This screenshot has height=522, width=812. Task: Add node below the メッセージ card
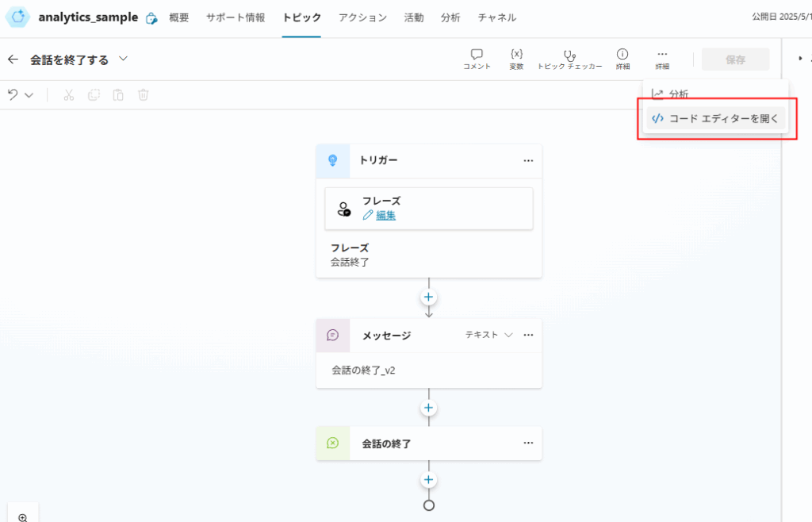click(x=428, y=408)
